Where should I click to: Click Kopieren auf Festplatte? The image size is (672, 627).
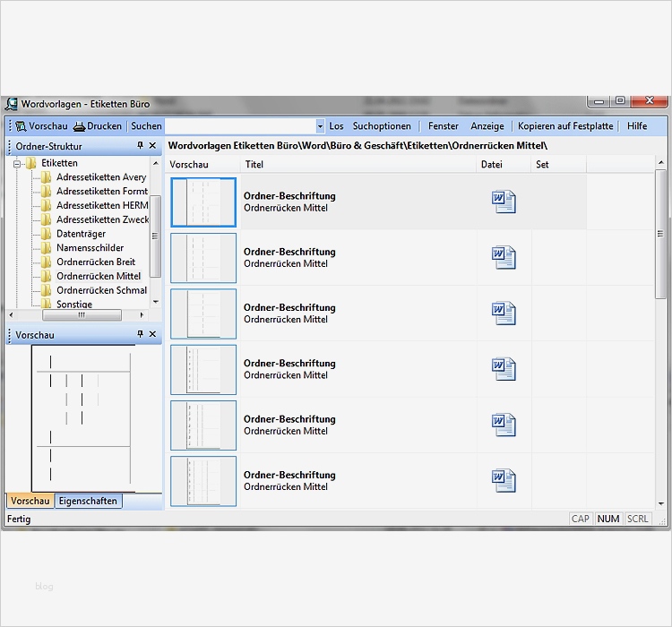click(x=565, y=126)
